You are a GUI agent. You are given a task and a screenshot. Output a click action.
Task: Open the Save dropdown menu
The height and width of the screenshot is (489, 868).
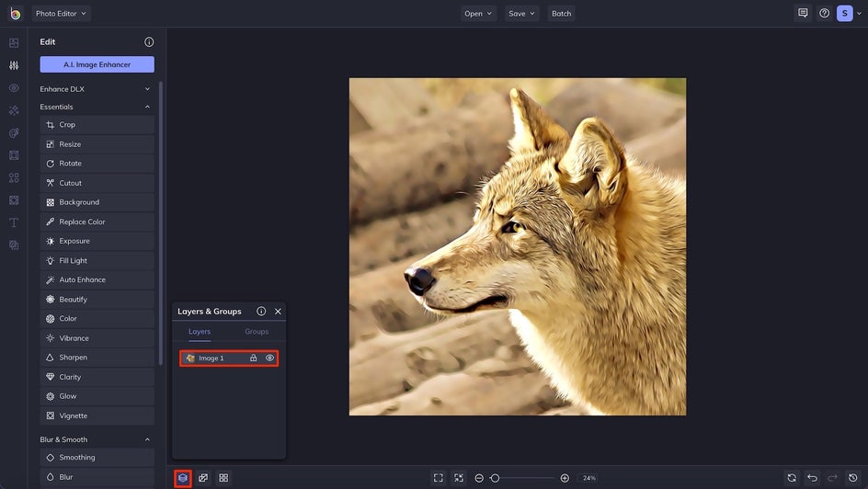point(521,14)
